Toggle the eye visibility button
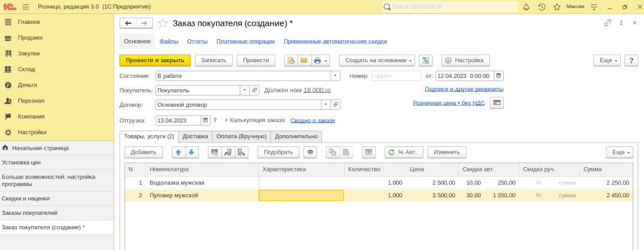This screenshot has width=644, height=250. point(310,152)
